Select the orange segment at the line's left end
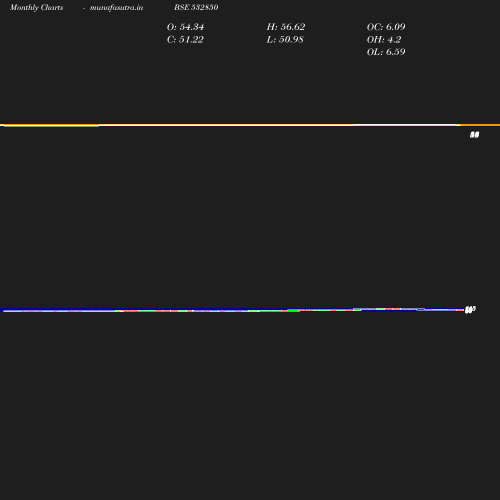500x500 pixels. pos(51,125)
